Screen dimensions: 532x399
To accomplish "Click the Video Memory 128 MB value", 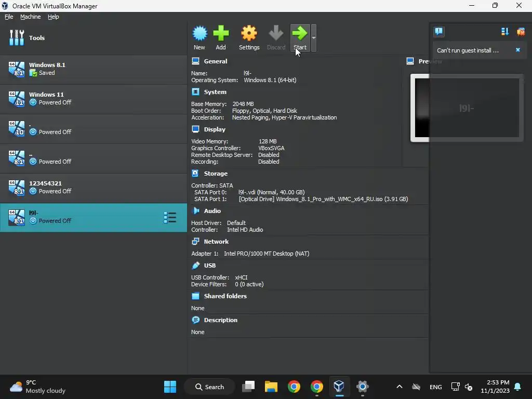I will (268, 141).
